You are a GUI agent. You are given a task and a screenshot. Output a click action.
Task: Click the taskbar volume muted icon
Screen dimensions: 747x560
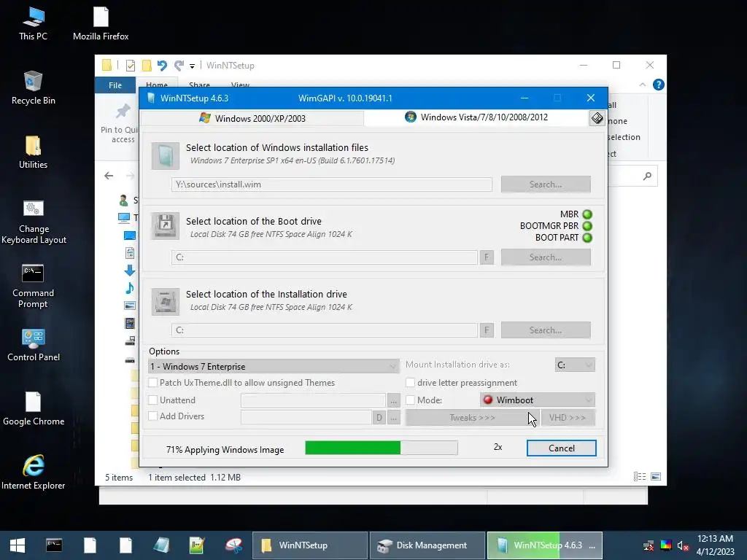[x=683, y=545]
